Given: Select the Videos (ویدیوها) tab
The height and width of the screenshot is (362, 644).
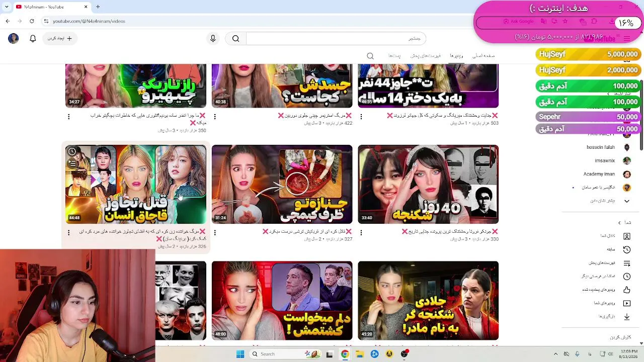Looking at the screenshot, I should click(x=456, y=56).
